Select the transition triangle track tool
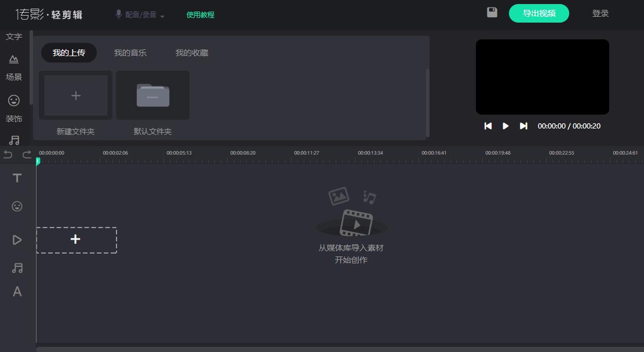The width and height of the screenshot is (644, 352). (x=17, y=240)
